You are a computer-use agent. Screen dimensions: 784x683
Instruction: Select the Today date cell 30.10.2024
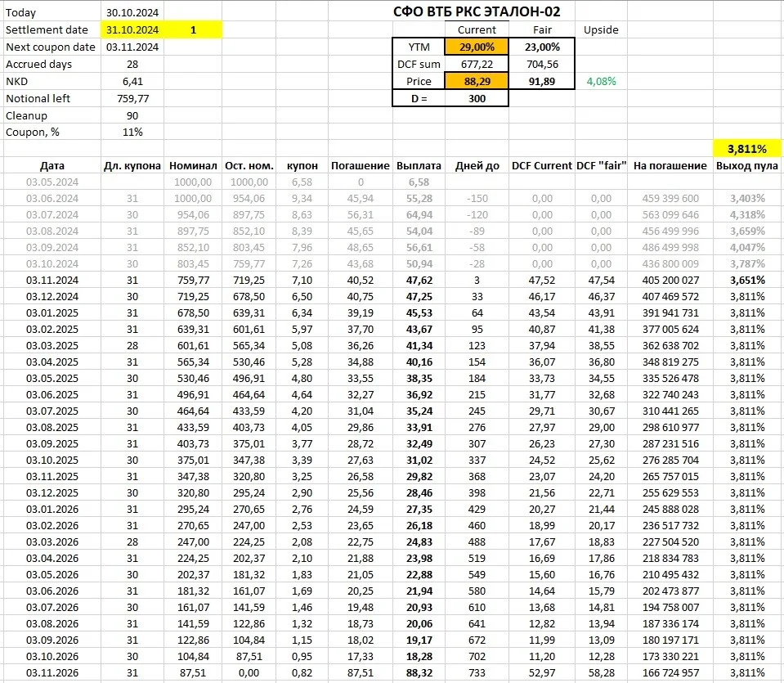point(132,12)
